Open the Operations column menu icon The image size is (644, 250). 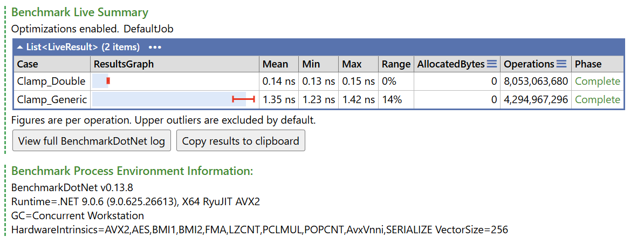click(x=561, y=64)
